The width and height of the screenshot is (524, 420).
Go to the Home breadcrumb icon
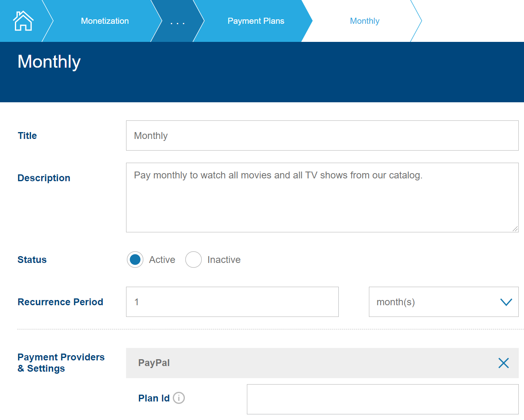[x=23, y=21]
